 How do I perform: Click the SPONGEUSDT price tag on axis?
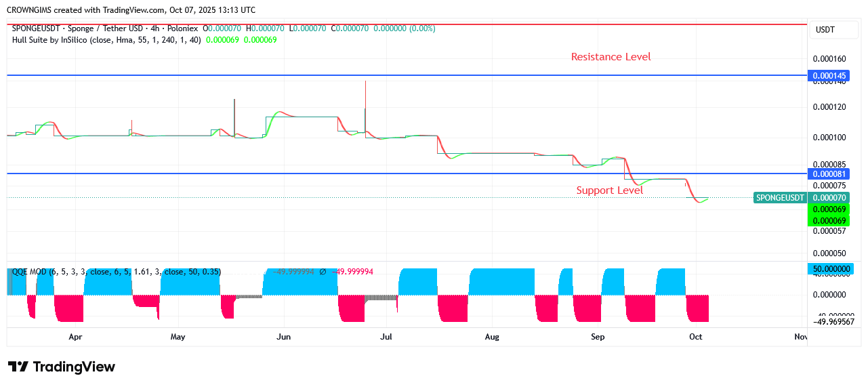click(x=780, y=198)
